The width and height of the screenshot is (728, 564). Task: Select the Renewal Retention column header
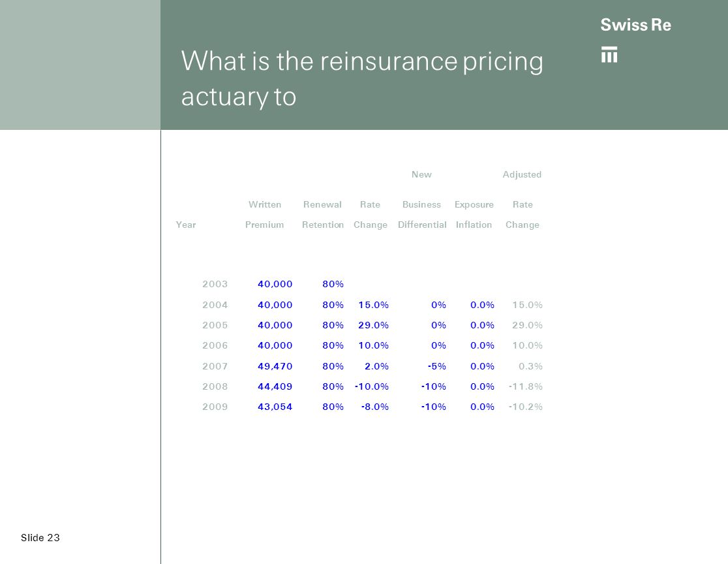[323, 215]
